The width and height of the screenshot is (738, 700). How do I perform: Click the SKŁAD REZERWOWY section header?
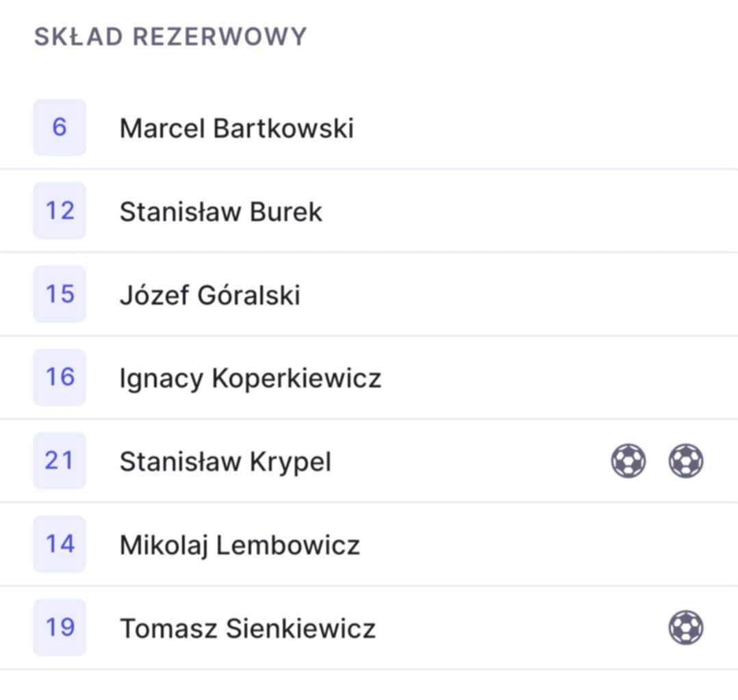tap(170, 37)
